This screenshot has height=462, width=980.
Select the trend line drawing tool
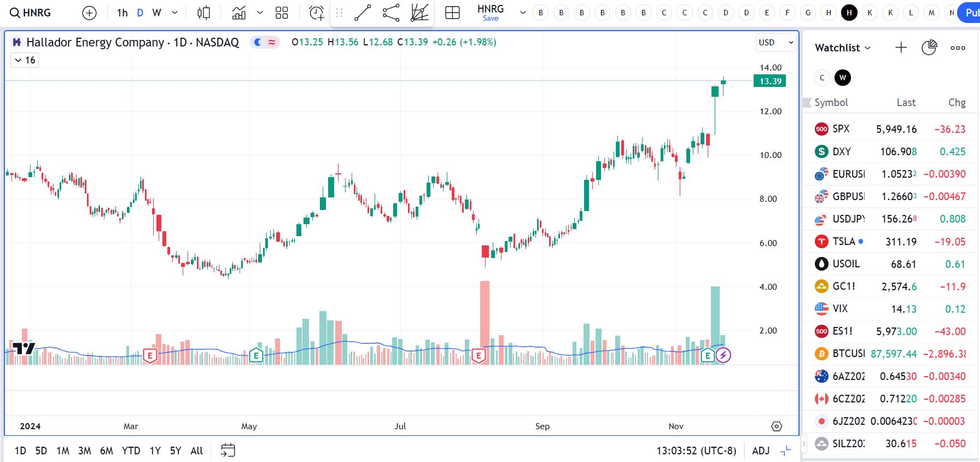point(363,13)
